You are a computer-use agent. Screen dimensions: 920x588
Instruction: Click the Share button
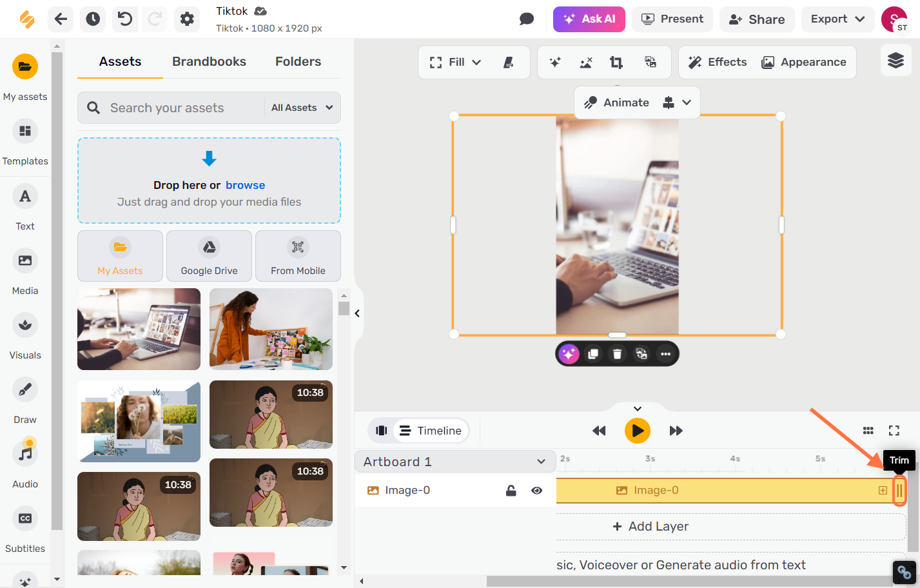click(757, 19)
